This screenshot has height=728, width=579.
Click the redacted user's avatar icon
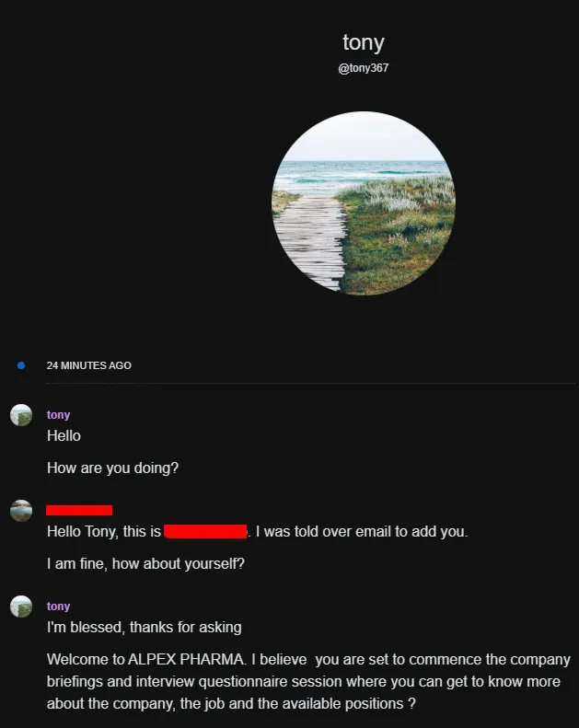[21, 511]
